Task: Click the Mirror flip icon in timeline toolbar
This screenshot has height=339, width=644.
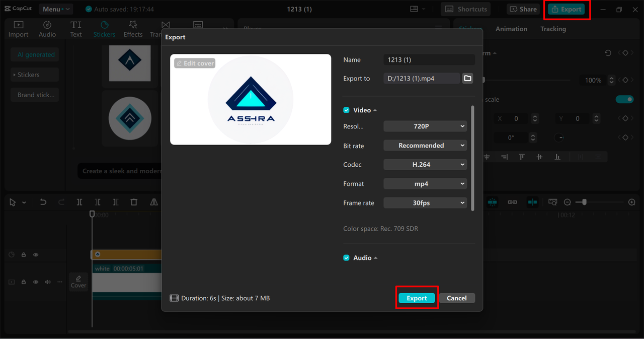Action: [154, 202]
